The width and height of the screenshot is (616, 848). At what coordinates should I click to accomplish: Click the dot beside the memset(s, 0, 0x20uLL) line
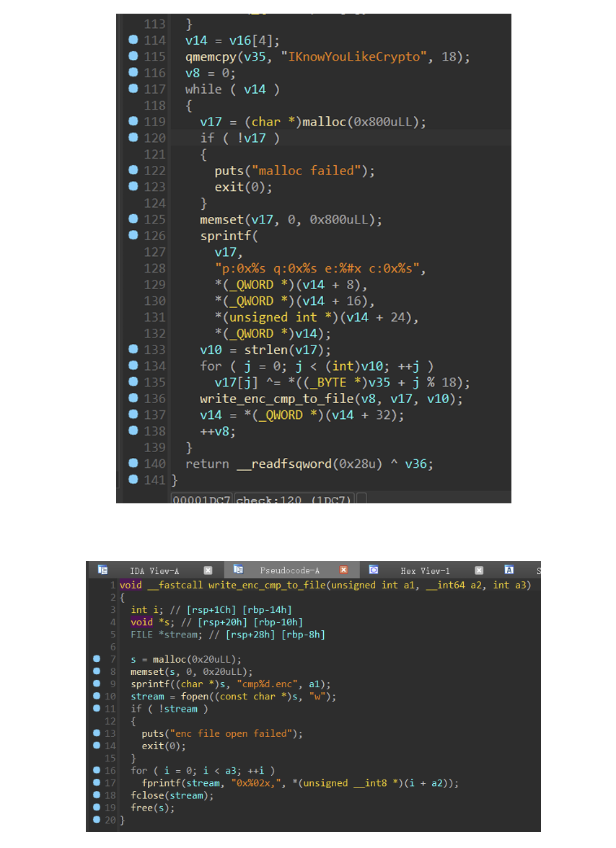click(x=96, y=671)
